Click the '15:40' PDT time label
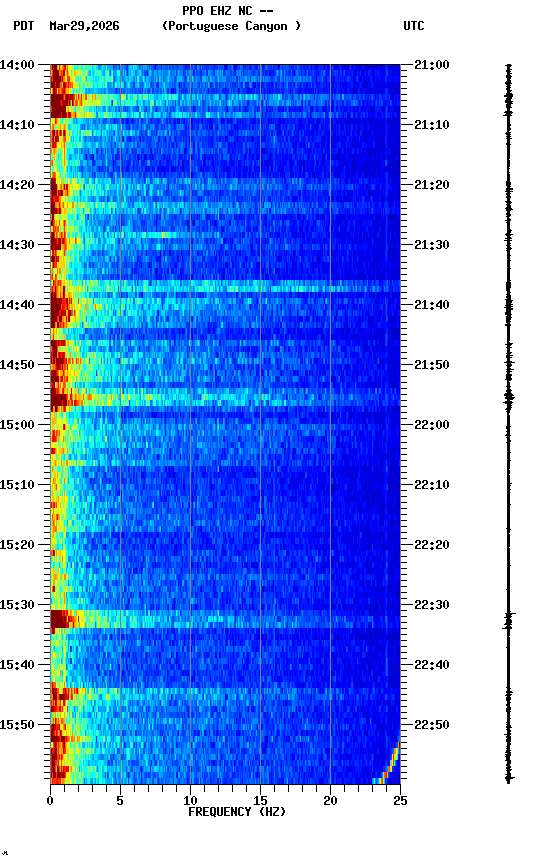Screen dimensions: 552x864 [17, 665]
